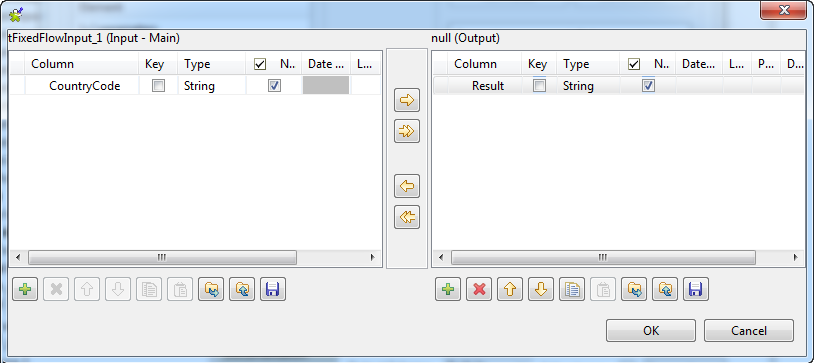Viewport: 814px width, 363px height.
Task: Click the output table Type header
Action: coord(588,64)
